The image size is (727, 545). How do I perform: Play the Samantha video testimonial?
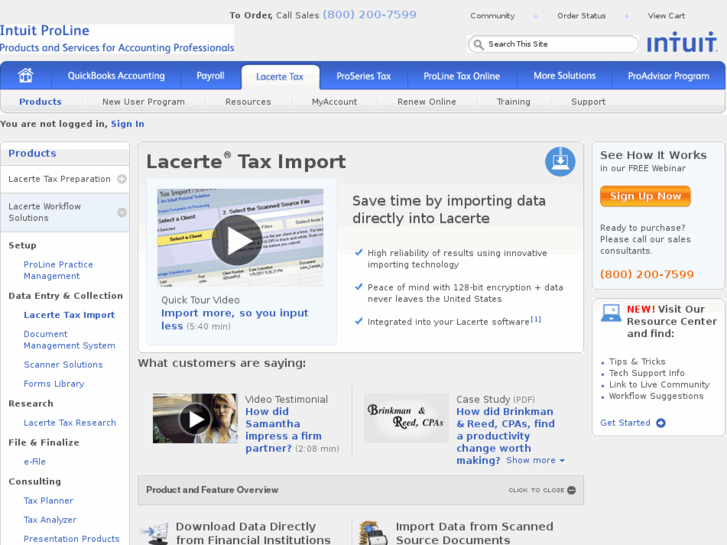195,419
